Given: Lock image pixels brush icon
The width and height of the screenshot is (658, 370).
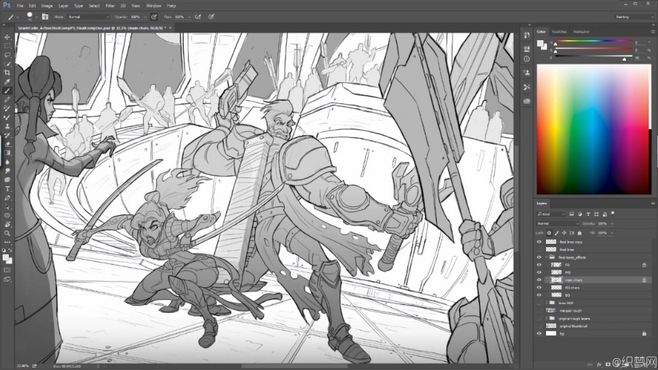Looking at the screenshot, I should [x=557, y=233].
